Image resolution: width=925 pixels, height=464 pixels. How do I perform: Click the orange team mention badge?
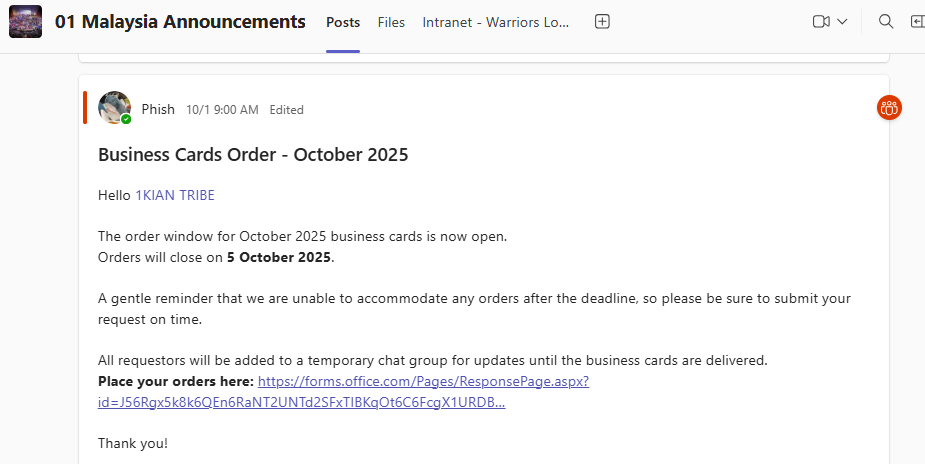coord(889,108)
